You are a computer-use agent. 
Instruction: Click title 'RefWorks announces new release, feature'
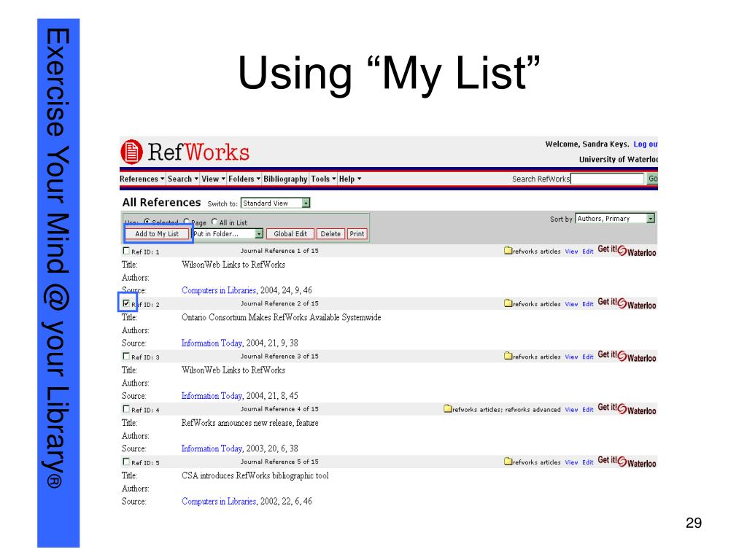[x=249, y=423]
